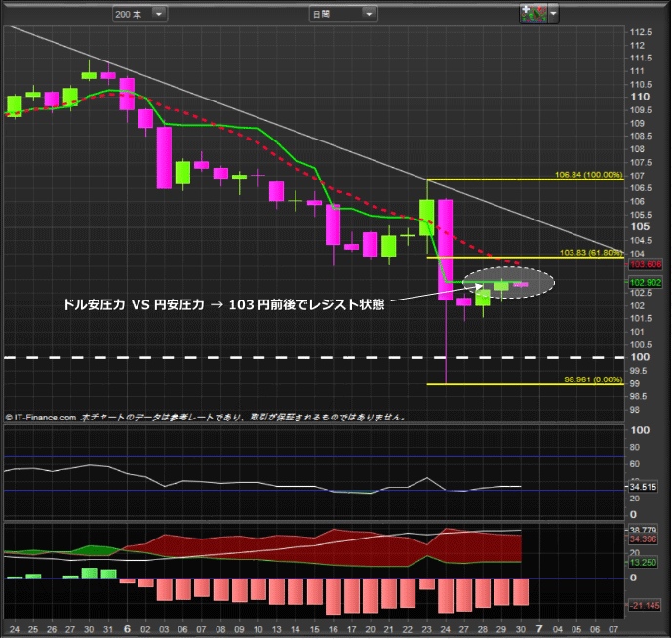Image resolution: width=672 pixels, height=639 pixels.
Task: Click the date label 23 on date axis
Action: [426, 629]
